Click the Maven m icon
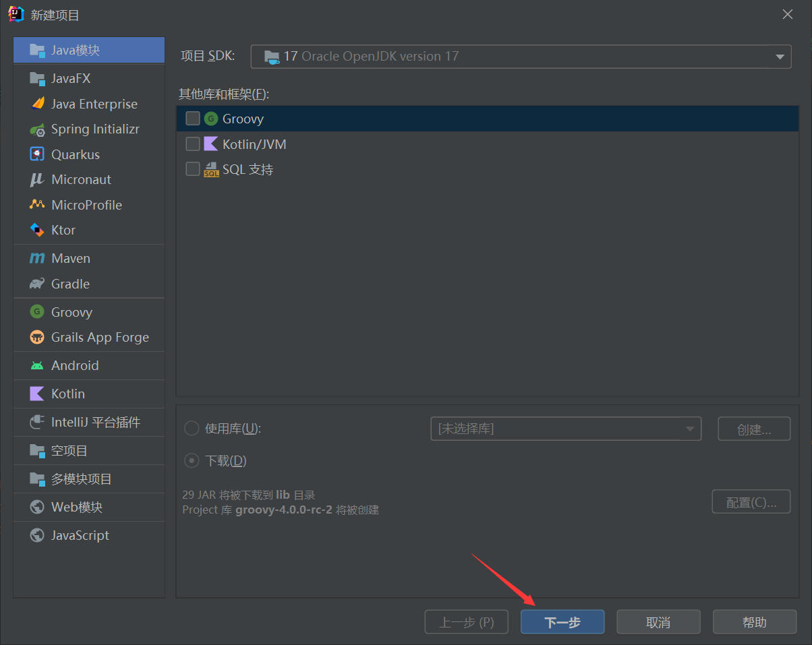This screenshot has width=812, height=645. tap(37, 259)
